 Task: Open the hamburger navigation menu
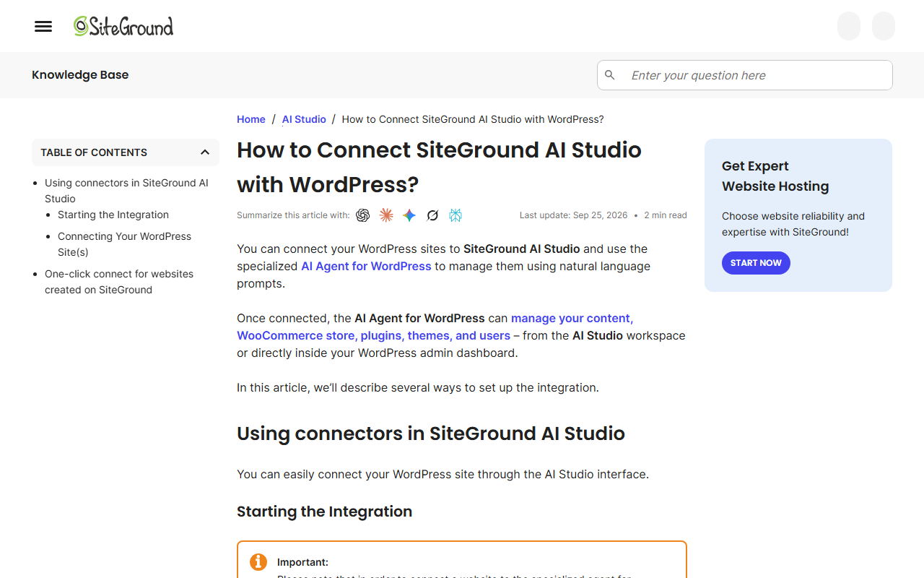pyautogui.click(x=43, y=27)
